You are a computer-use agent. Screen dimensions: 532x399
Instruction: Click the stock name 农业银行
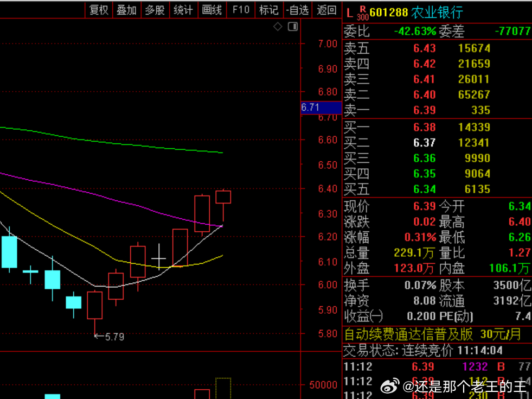pyautogui.click(x=437, y=12)
